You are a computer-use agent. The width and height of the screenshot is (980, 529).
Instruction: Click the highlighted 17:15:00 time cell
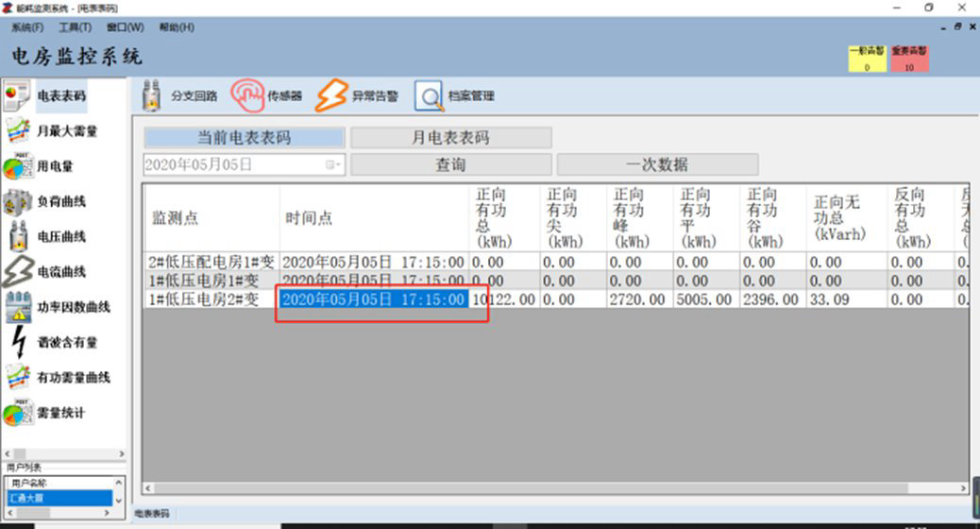(x=374, y=299)
